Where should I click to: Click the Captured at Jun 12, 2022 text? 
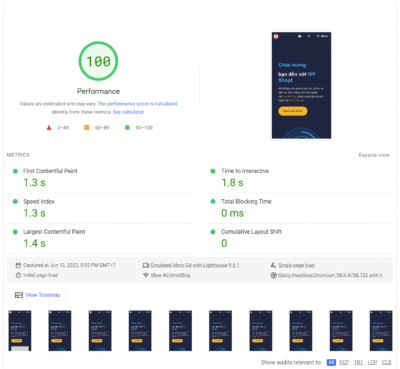(x=69, y=265)
